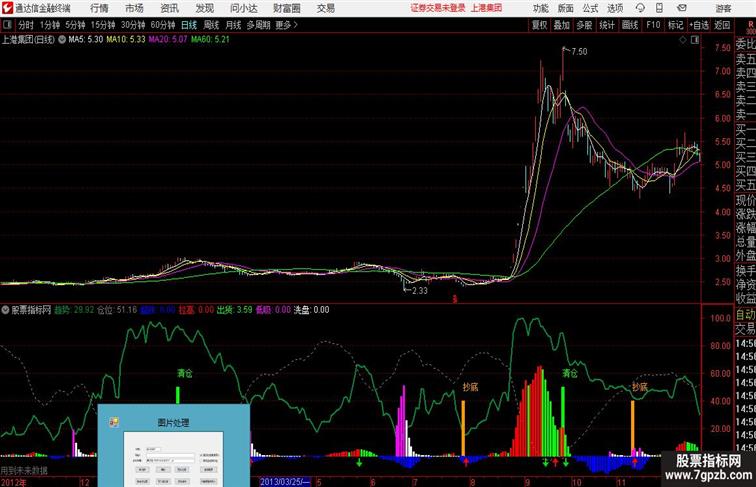756x487 pixels.
Task: Click the 7.50 high price label
Action: [x=579, y=52]
